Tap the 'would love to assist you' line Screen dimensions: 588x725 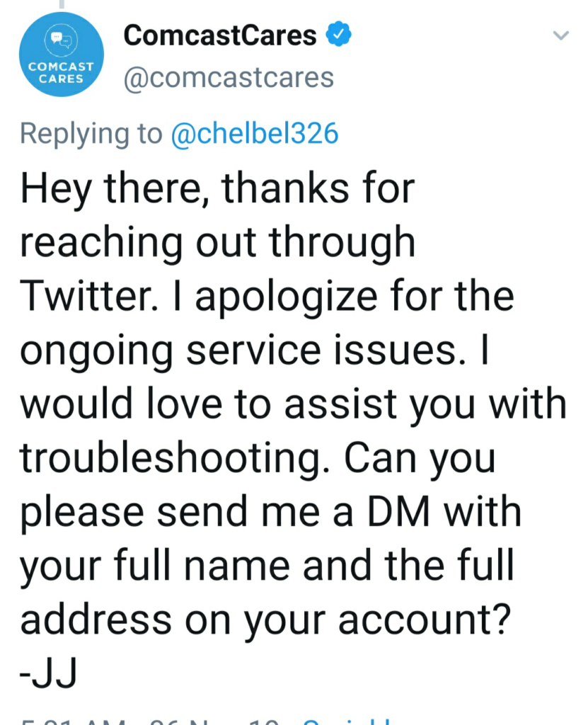point(293,404)
